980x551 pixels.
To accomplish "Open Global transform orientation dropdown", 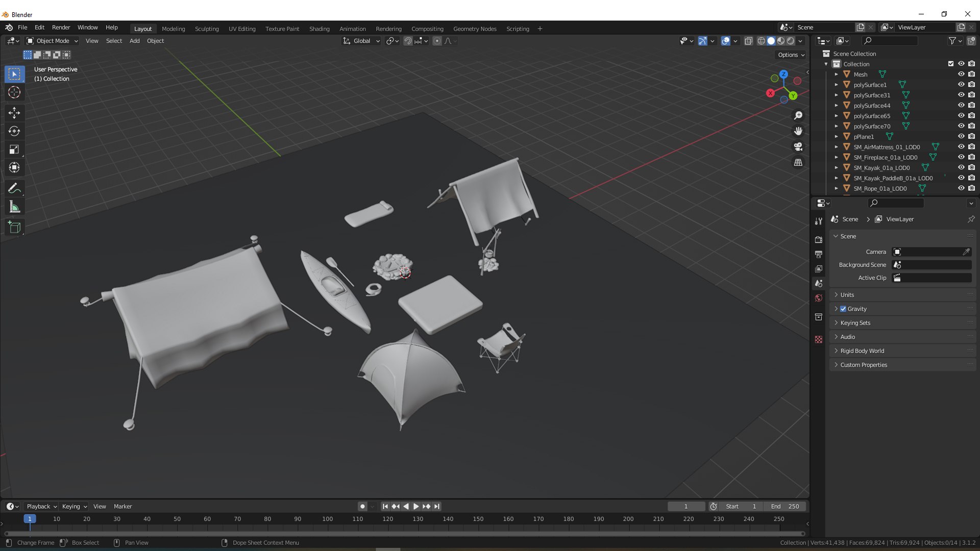I will click(361, 41).
